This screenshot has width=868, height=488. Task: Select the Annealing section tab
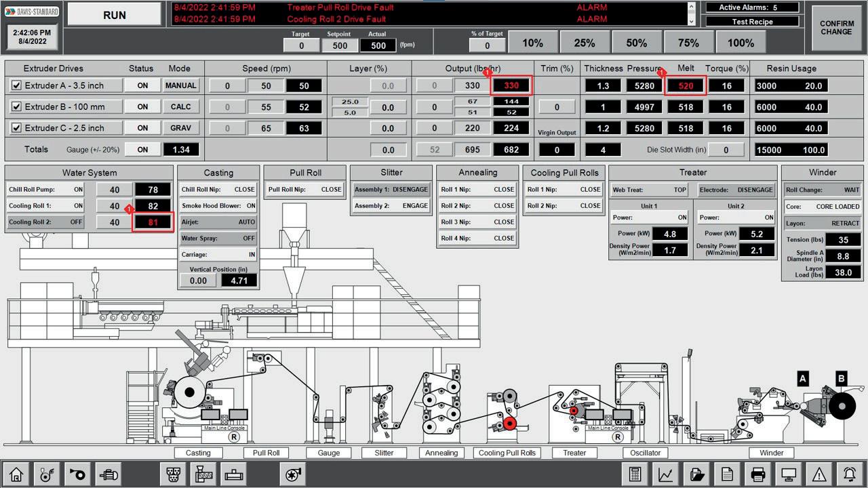coord(441,453)
